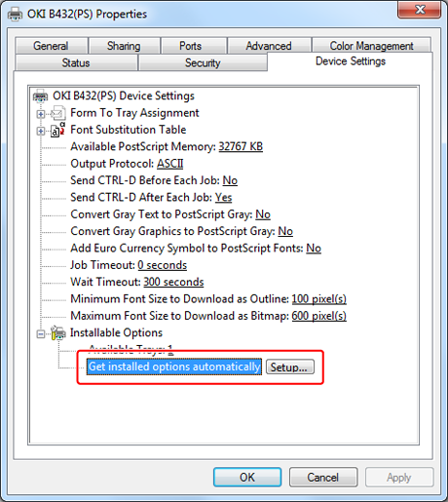Click the Setup... button

click(x=290, y=367)
